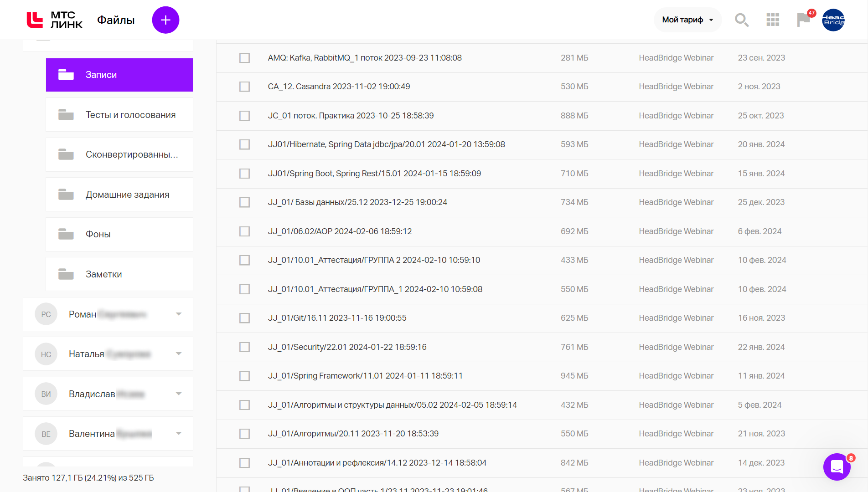
Task: Check Spring Framework recording checkbox
Action: coord(245,376)
